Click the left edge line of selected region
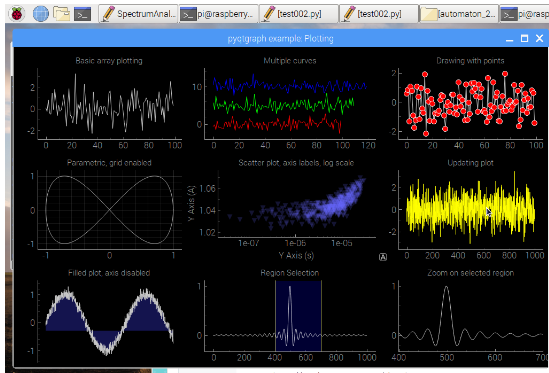Viewport: 549px width, 373px height. (276, 316)
